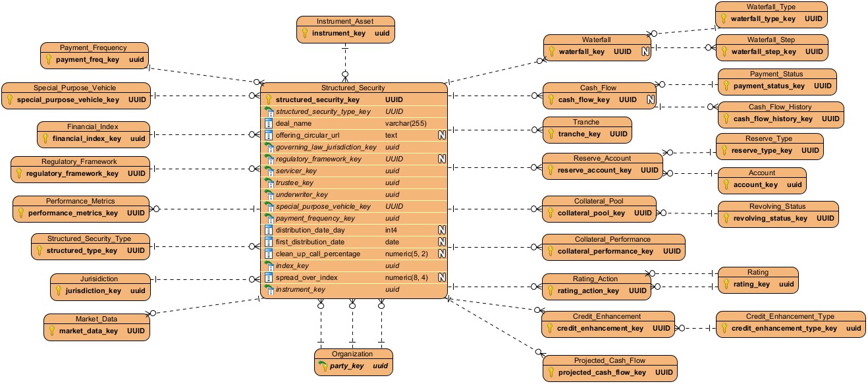Click the governing_law_jurisdiction_key column name

(325, 147)
